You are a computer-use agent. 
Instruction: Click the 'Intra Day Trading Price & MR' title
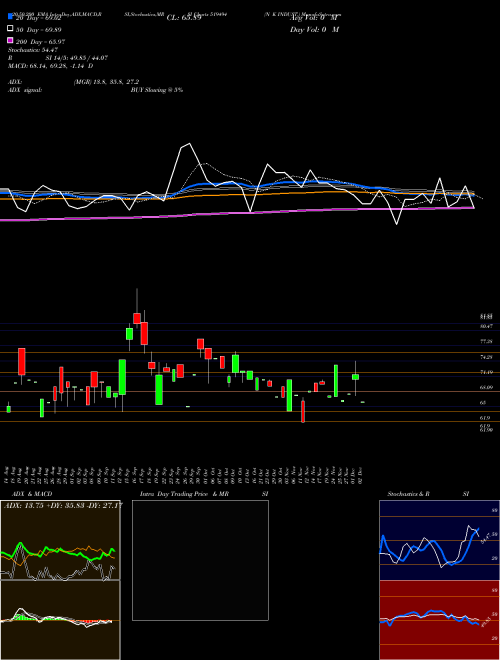click(184, 494)
